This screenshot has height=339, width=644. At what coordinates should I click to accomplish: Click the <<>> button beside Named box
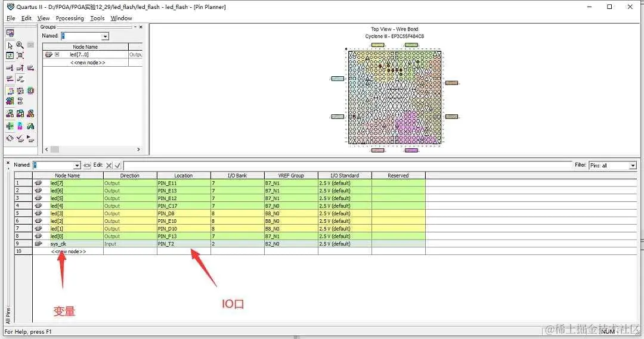click(x=87, y=165)
